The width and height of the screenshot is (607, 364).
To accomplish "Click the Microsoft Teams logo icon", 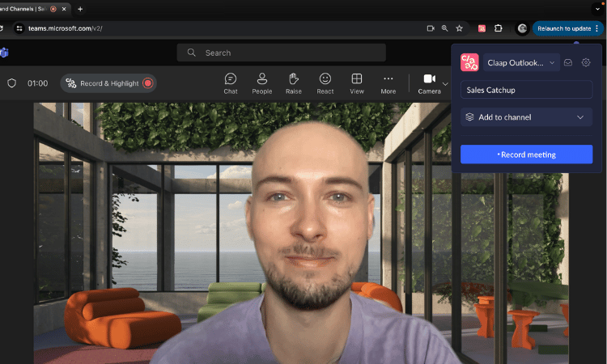I will (4, 53).
